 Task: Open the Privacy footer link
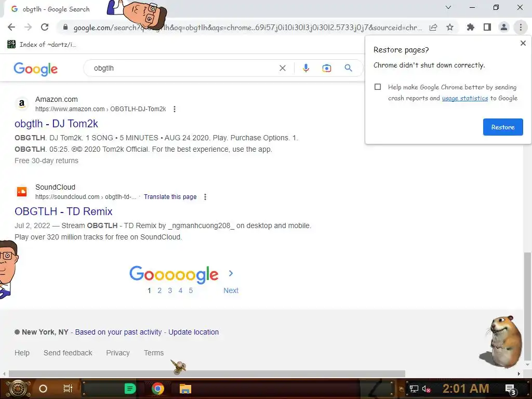(x=118, y=353)
